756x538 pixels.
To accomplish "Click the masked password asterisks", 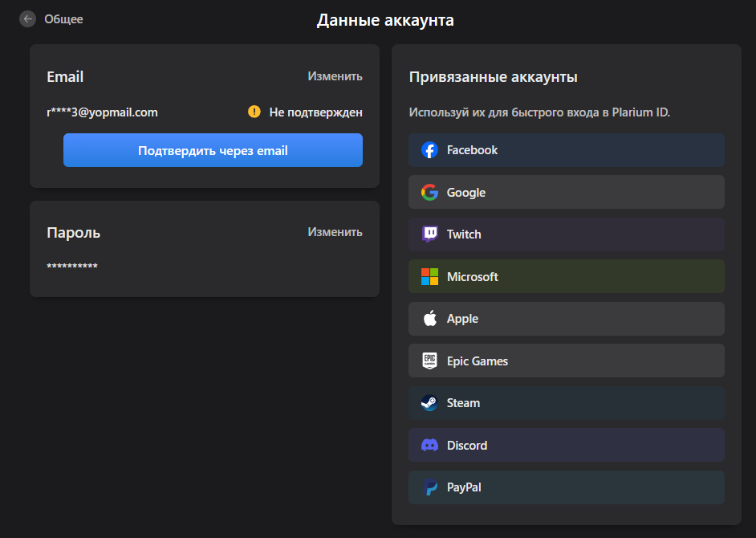I will point(72,266).
